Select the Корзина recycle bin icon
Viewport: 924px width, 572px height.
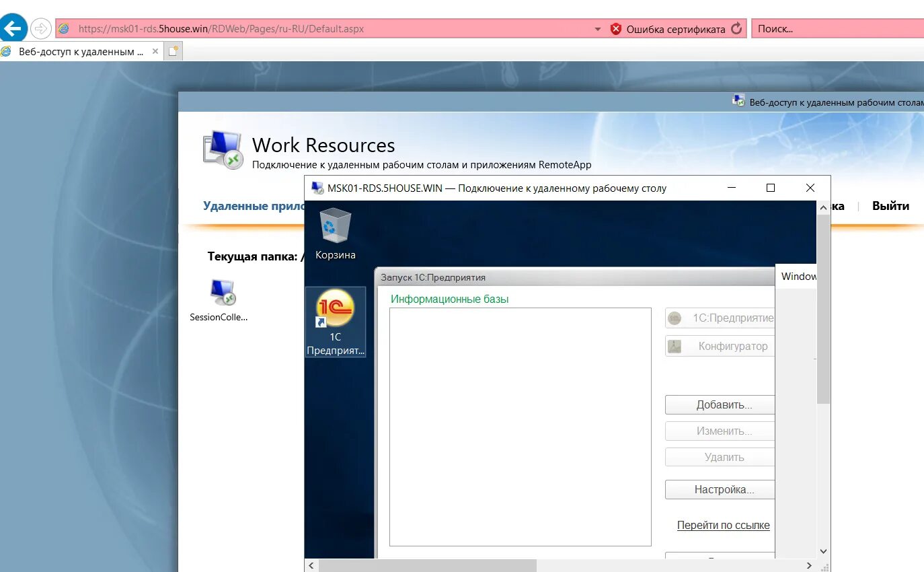pos(335,234)
